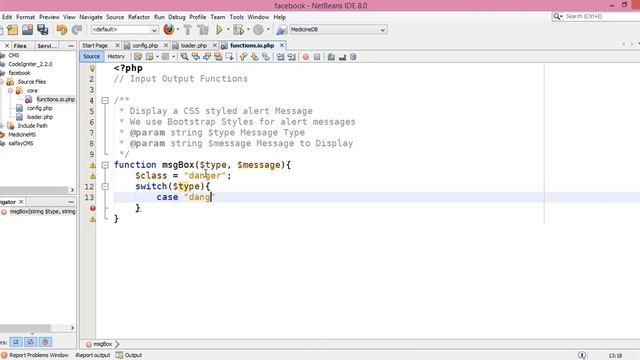Click the Build Project hammer icon
Viewport: 640px width, 360px height.
pyautogui.click(x=188, y=30)
